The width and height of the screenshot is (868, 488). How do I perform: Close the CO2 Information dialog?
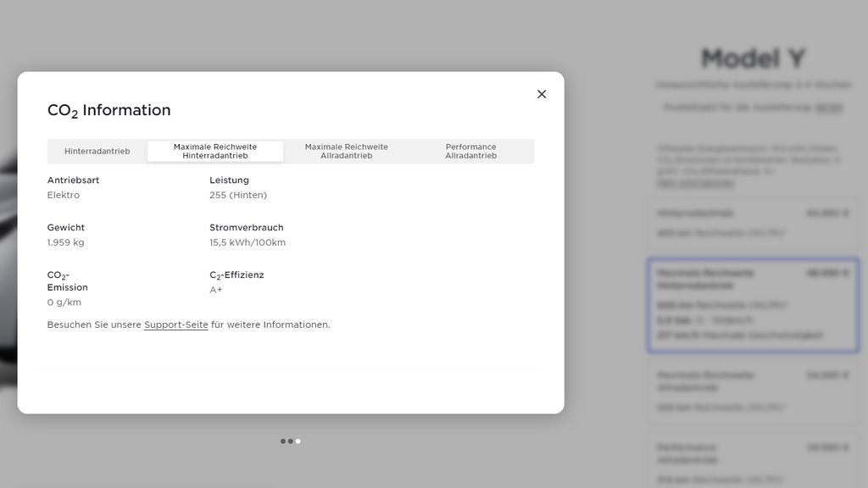coord(542,94)
